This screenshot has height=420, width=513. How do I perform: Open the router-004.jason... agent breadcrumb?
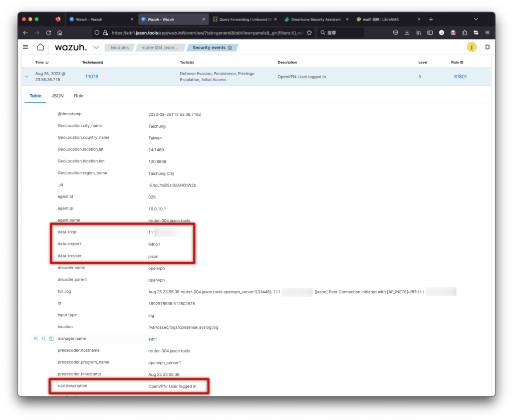(x=160, y=48)
